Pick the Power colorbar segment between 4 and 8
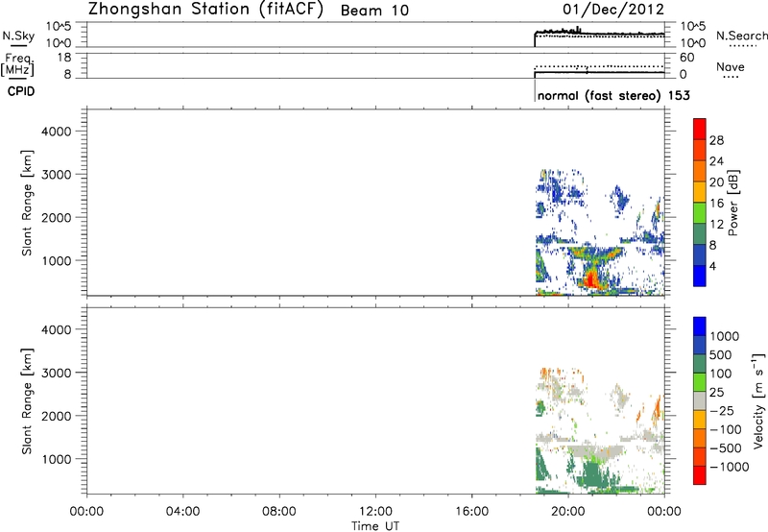 click(x=700, y=254)
